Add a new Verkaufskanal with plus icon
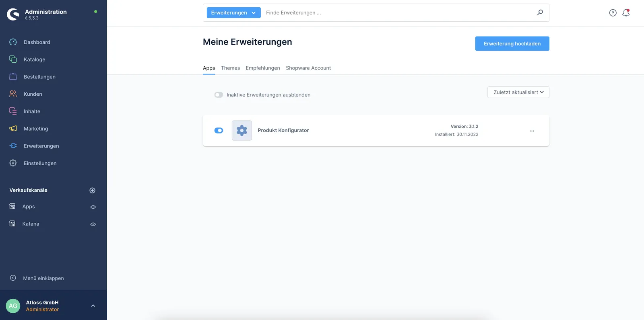The height and width of the screenshot is (320, 644). pos(92,191)
